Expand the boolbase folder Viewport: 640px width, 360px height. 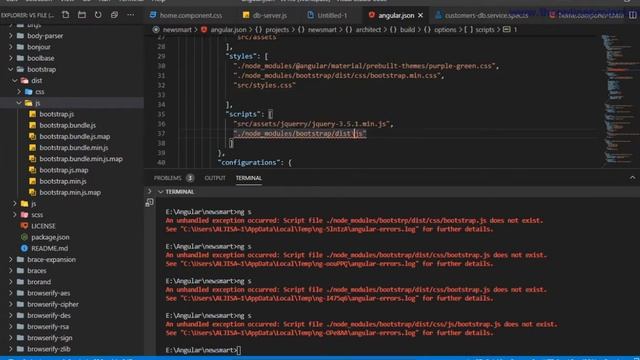point(40,58)
